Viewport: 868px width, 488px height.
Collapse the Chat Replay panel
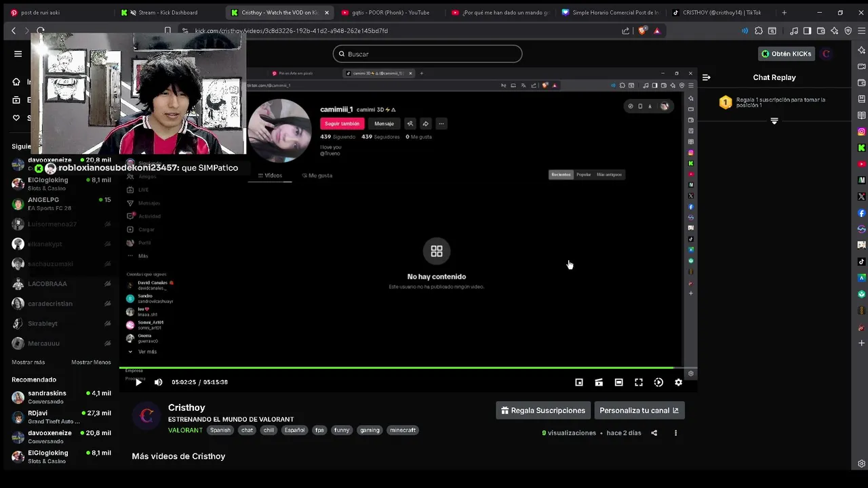[706, 77]
